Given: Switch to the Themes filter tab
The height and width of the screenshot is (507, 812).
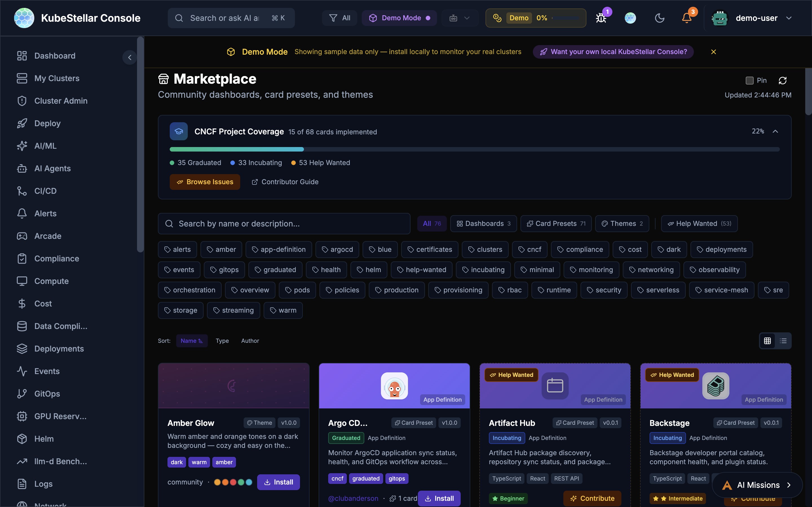Looking at the screenshot, I should [x=621, y=223].
